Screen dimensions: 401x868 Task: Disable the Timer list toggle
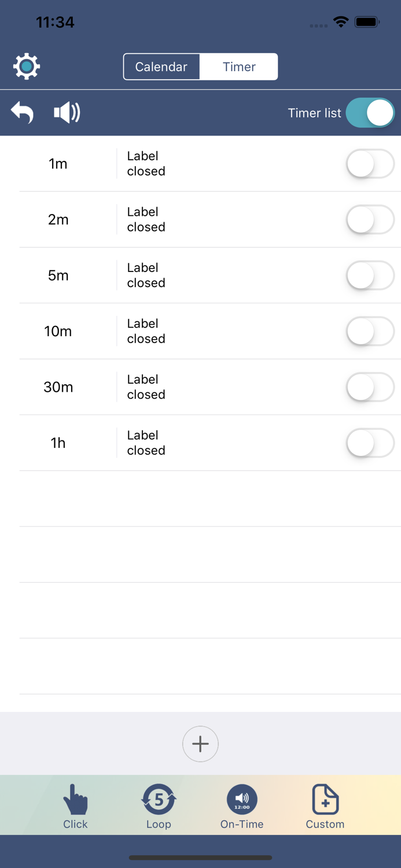370,112
